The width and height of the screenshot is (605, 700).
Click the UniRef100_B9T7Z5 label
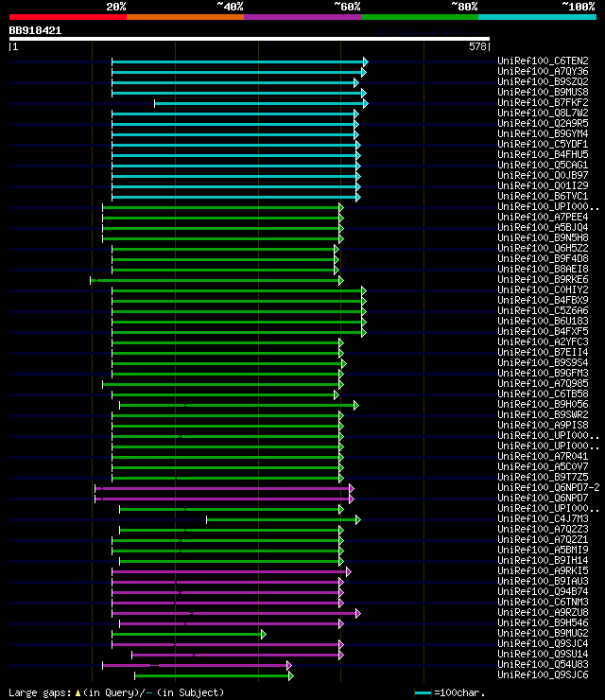pos(543,478)
